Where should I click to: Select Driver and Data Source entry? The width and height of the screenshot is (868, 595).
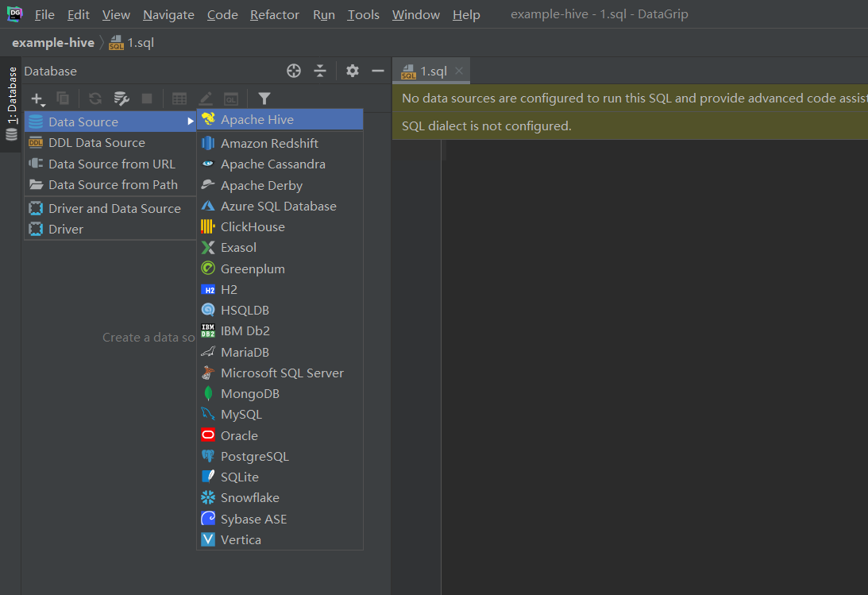pyautogui.click(x=110, y=209)
